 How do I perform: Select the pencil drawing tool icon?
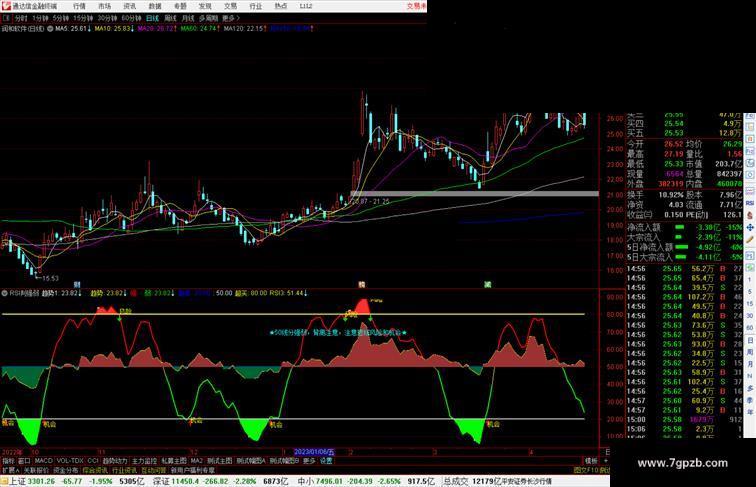tap(750, 239)
